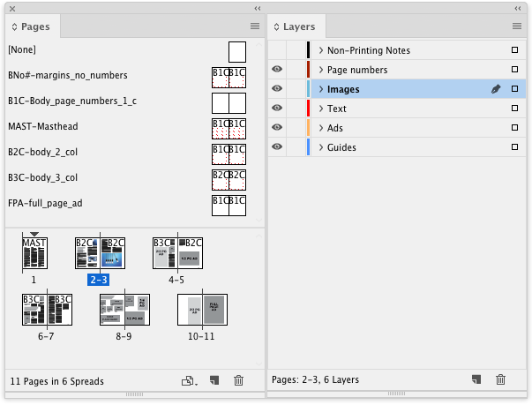
Task: Click the MAST-Masthead master name
Action: point(43,126)
